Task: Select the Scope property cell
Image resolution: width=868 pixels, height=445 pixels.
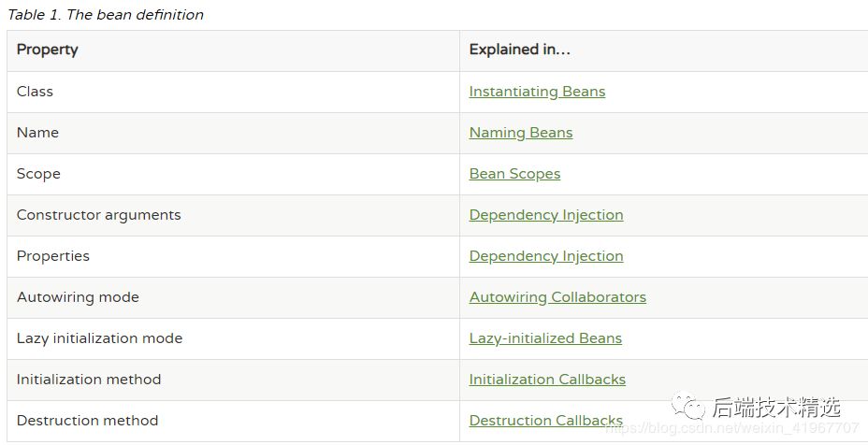Action: point(38,174)
